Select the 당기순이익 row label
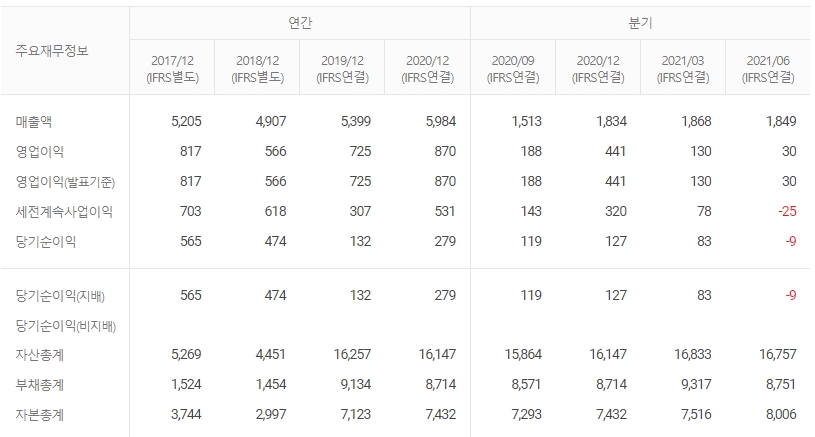 point(46,242)
